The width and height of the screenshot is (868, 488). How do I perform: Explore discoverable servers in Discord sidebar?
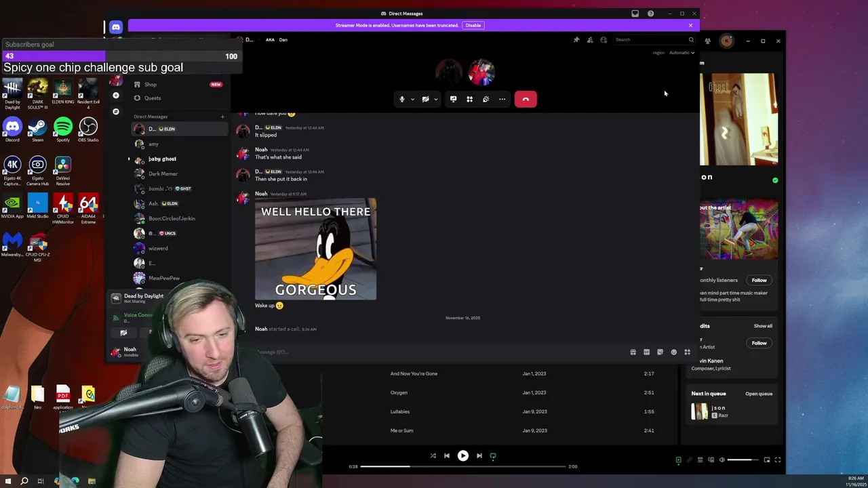tap(116, 111)
